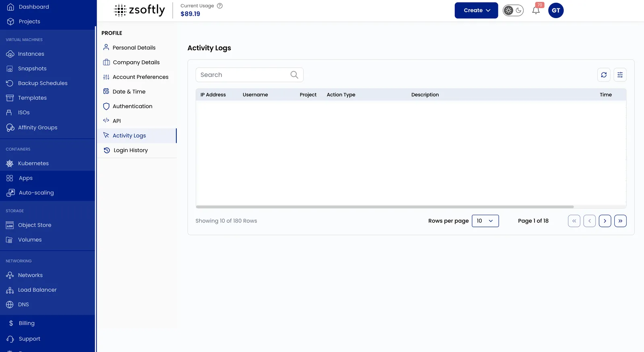Expand the Create dropdown button

tap(476, 10)
